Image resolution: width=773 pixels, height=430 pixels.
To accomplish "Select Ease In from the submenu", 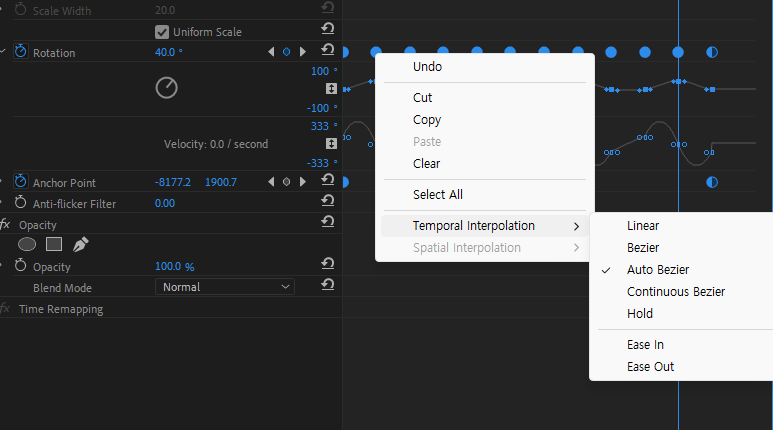I will [x=645, y=345].
